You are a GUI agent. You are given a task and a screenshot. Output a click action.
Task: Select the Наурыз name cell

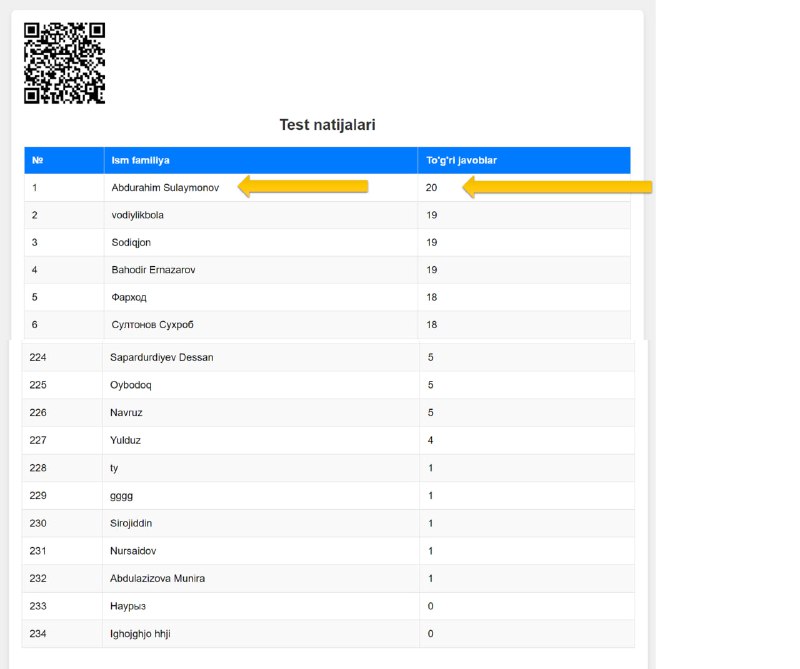point(128,606)
